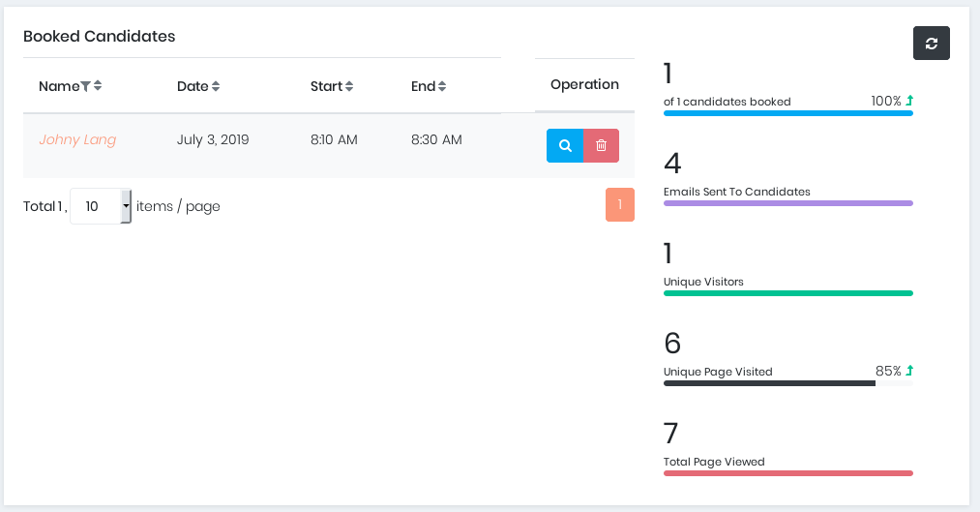View Johny Lang's booking with magnifier button

click(x=565, y=145)
